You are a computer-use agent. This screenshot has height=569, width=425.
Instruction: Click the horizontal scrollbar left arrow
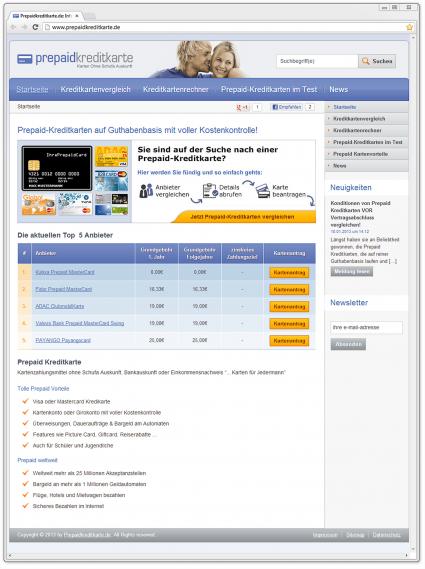click(10, 556)
